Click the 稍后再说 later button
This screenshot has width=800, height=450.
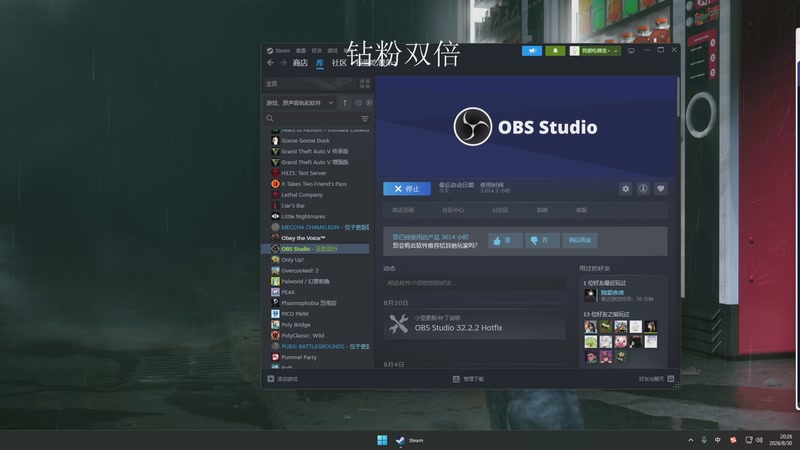[x=580, y=240]
